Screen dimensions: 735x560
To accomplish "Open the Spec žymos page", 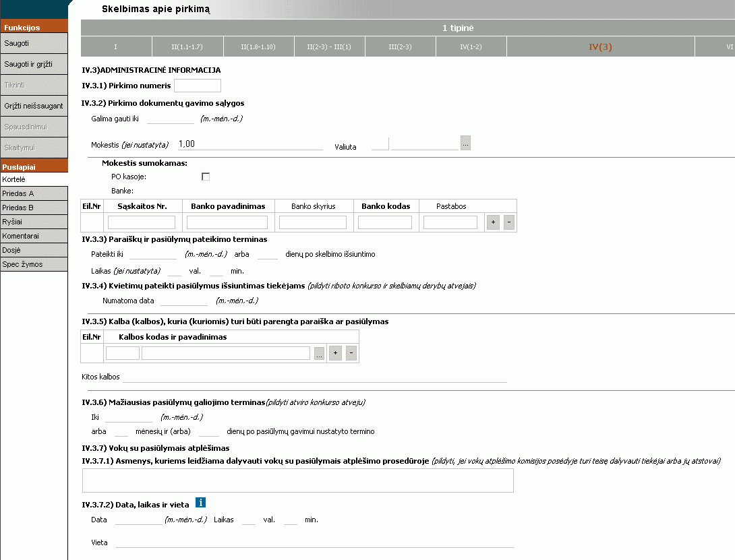I will [34, 264].
